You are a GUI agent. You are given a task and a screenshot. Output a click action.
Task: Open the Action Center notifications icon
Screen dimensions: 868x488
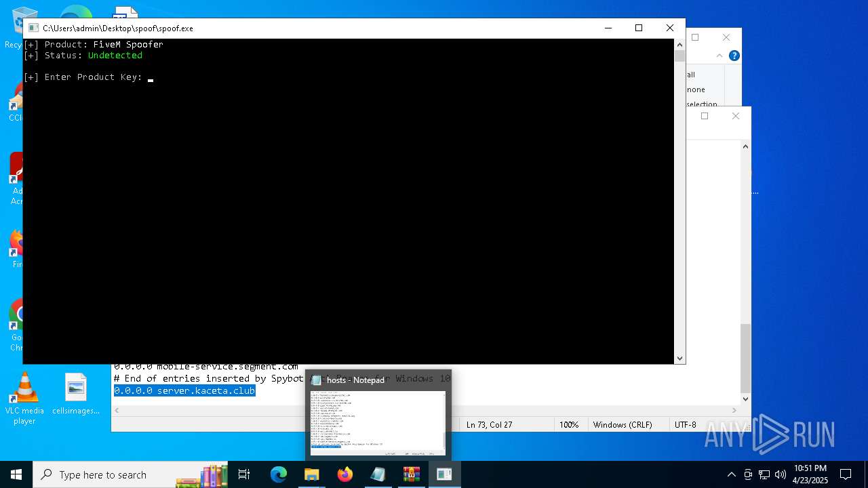pos(846,474)
